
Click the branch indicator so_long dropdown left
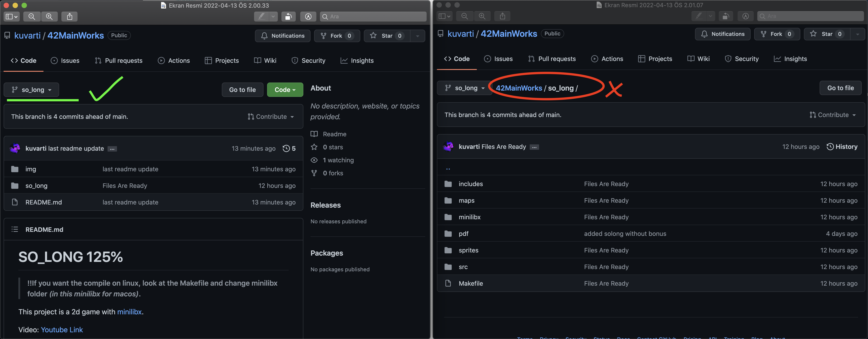click(x=30, y=89)
